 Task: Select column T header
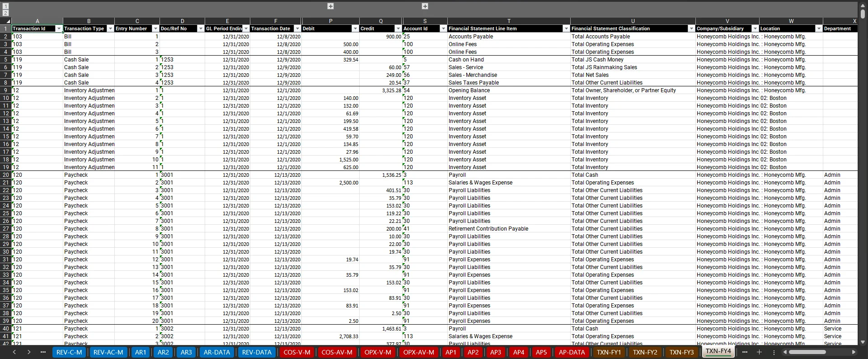pyautogui.click(x=509, y=21)
